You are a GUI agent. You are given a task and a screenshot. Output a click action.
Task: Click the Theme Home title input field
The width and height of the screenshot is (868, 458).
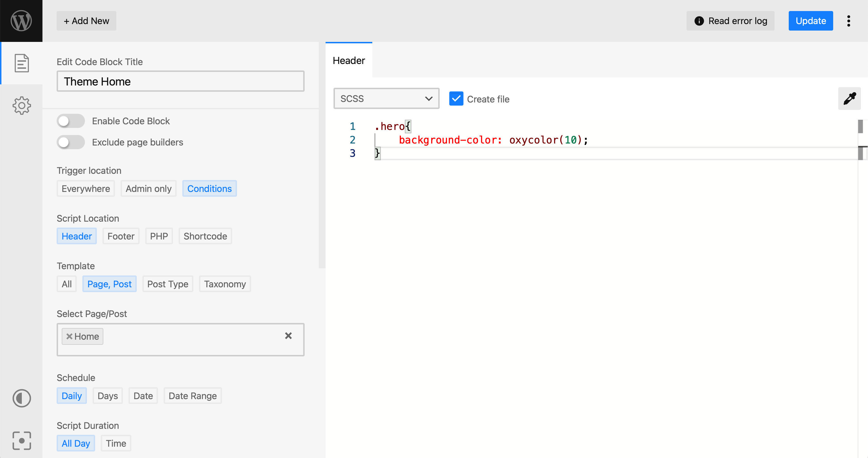point(181,81)
